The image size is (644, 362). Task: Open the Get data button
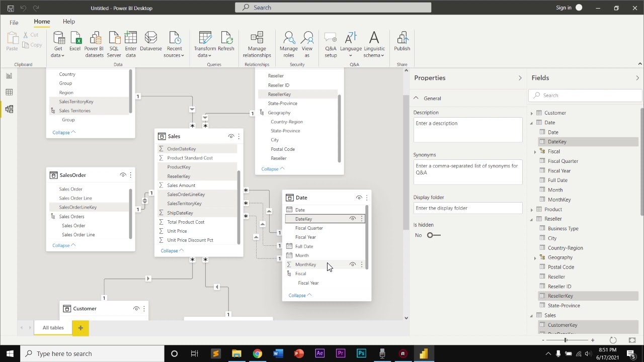point(58,44)
